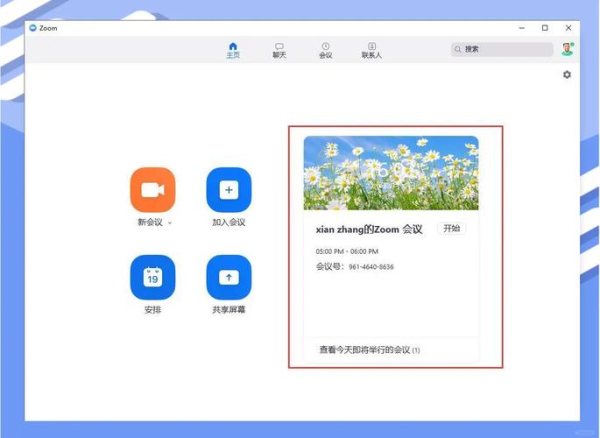The width and height of the screenshot is (600, 438).
Task: Close the Zoom window
Action: click(x=568, y=28)
